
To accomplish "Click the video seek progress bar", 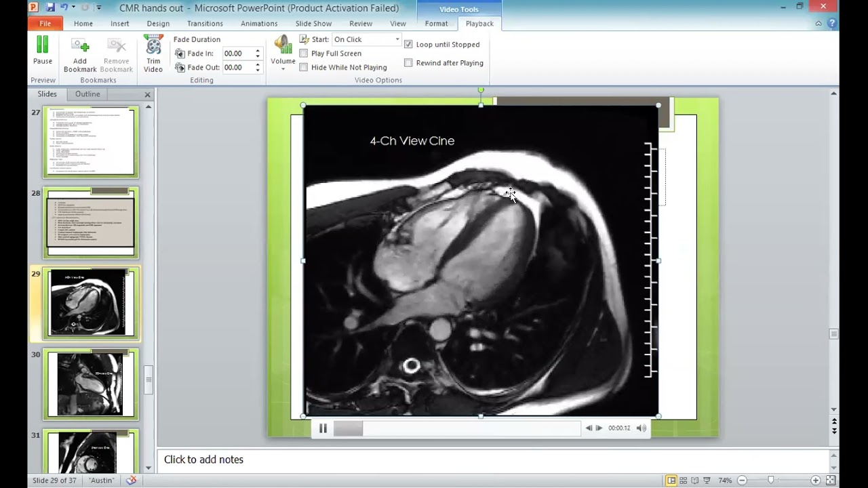I will tap(456, 428).
